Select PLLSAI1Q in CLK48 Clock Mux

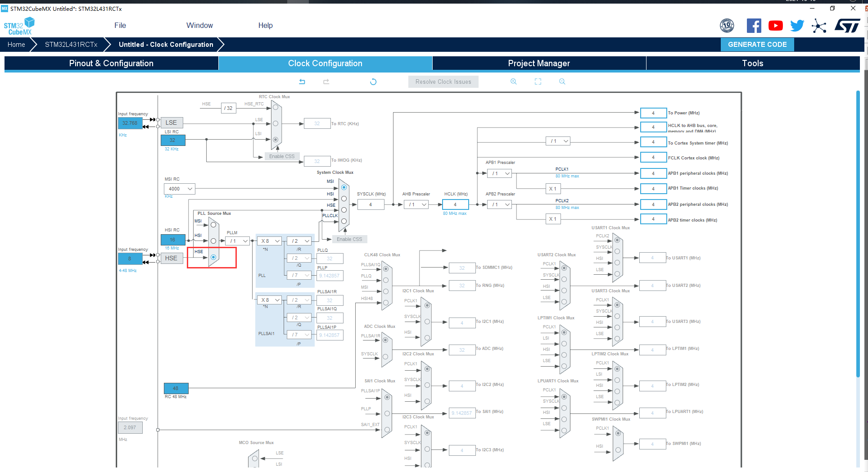[x=386, y=269]
